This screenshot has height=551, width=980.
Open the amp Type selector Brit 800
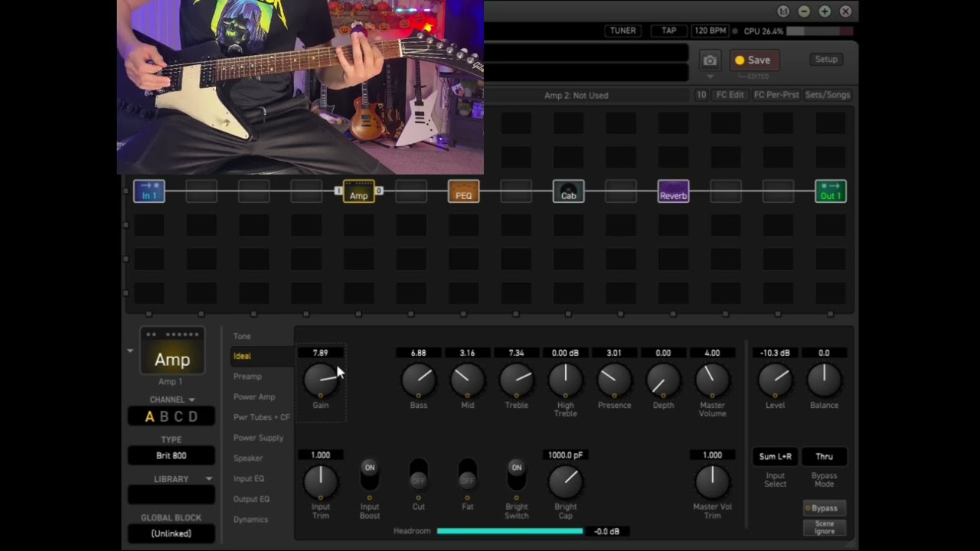[x=171, y=455]
